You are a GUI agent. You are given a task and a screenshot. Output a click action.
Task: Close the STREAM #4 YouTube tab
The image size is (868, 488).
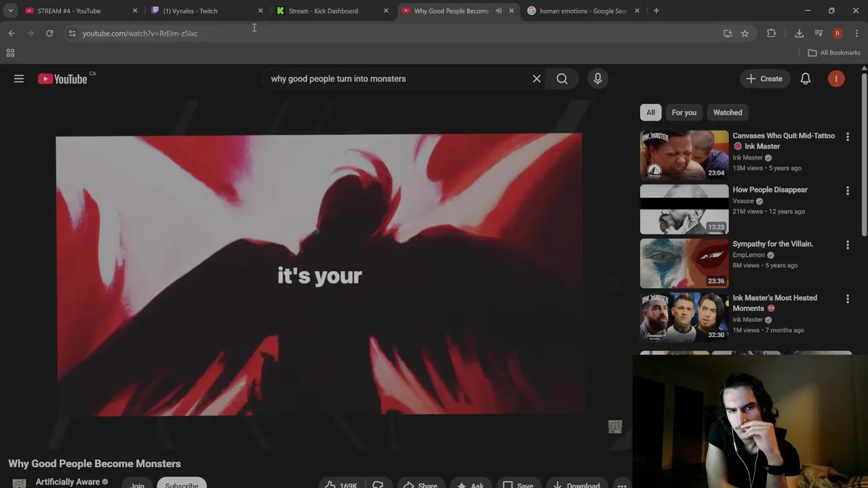(x=135, y=11)
